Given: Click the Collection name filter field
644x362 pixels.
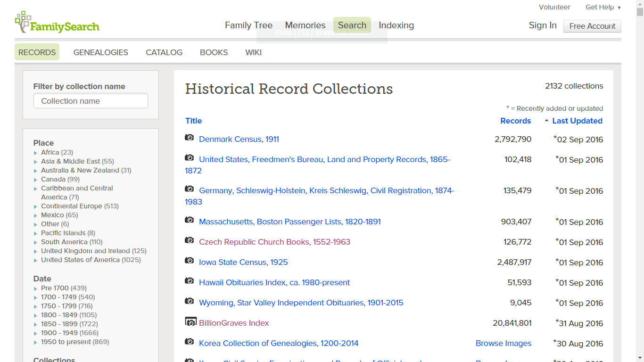Looking at the screenshot, I should (x=91, y=100).
